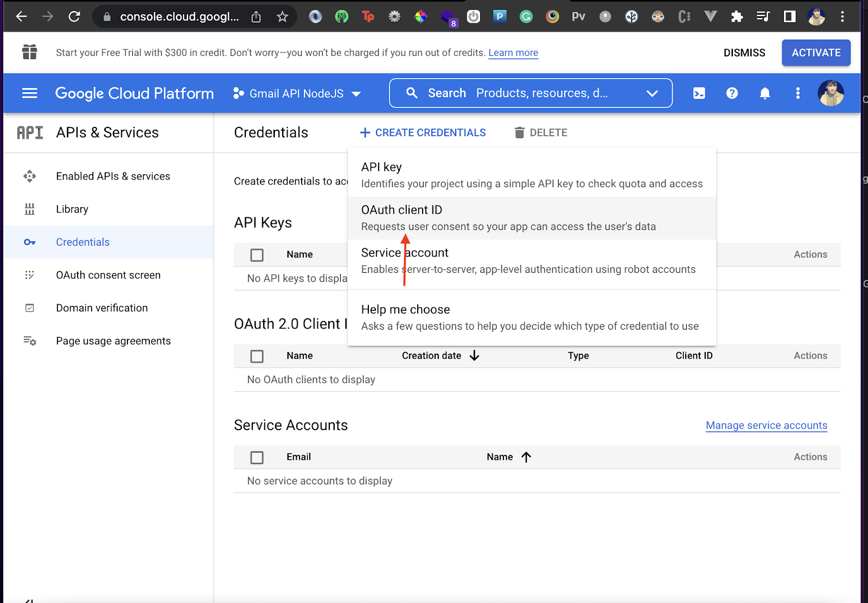Reload the page with the refresh icon
This screenshot has height=603, width=868.
point(74,17)
